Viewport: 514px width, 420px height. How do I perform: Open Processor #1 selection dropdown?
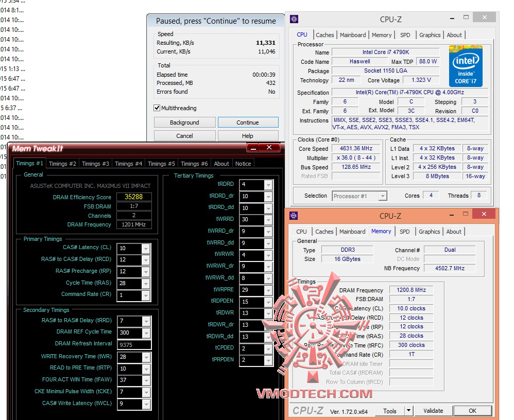pyautogui.click(x=383, y=196)
